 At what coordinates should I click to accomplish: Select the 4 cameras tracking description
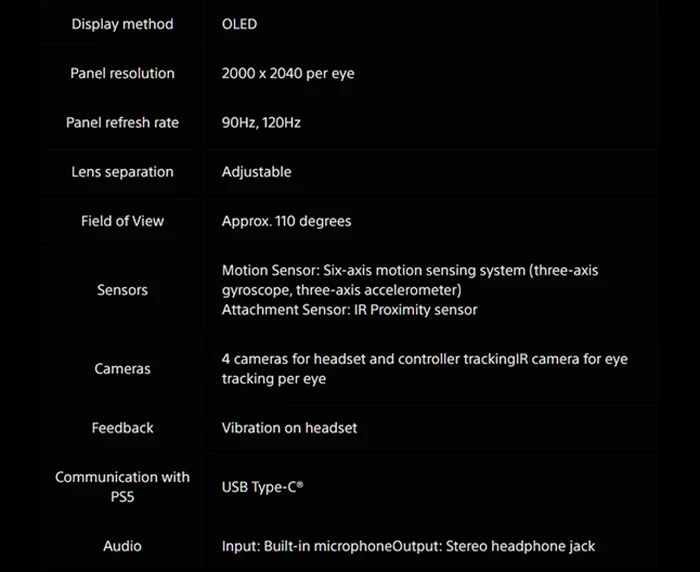pos(425,369)
